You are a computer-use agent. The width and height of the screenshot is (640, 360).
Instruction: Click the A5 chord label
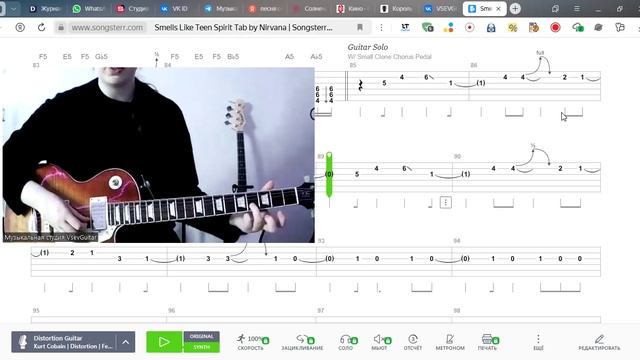click(x=289, y=56)
